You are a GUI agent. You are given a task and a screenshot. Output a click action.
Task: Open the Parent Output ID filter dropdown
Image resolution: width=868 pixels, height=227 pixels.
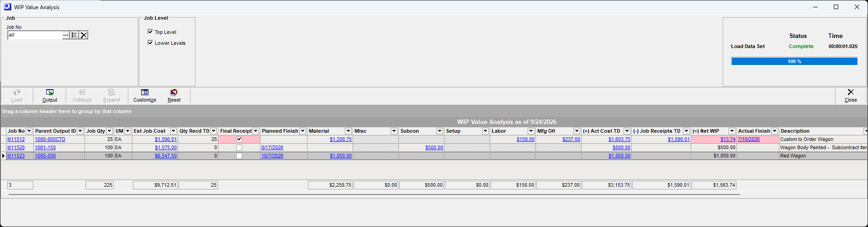[x=80, y=131]
